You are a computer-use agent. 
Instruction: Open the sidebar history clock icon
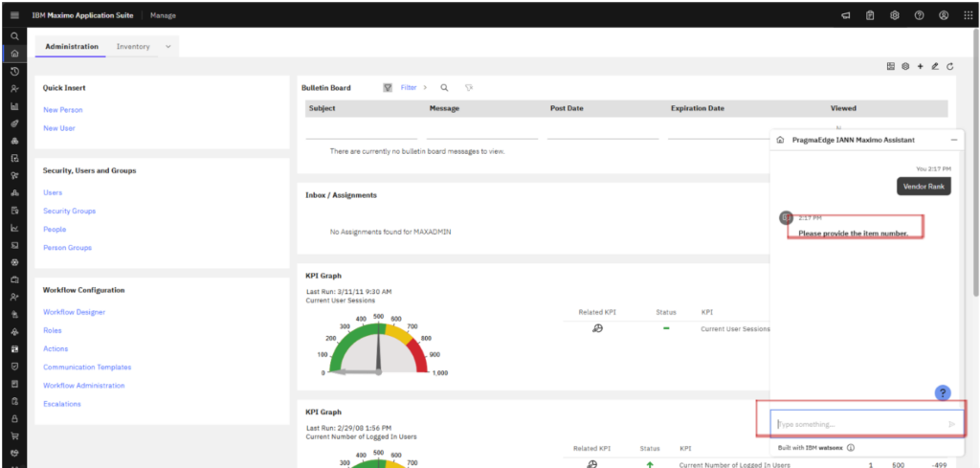point(15,71)
